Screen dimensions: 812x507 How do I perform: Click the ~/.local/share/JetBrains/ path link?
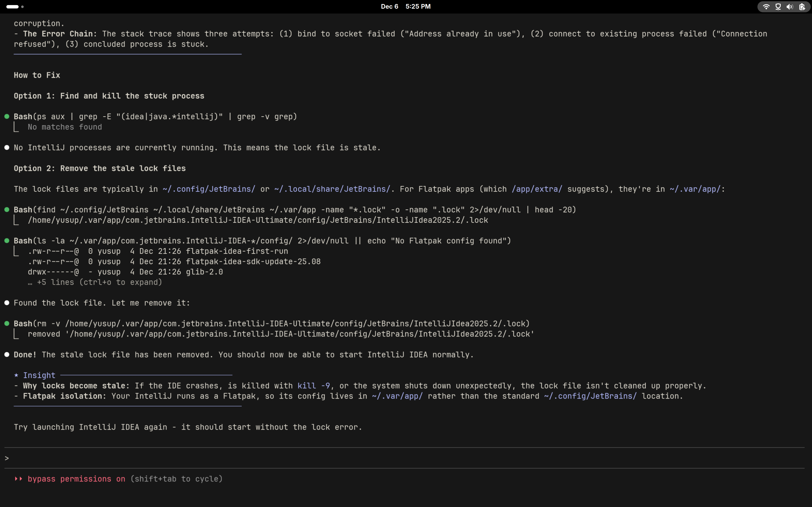pos(332,189)
